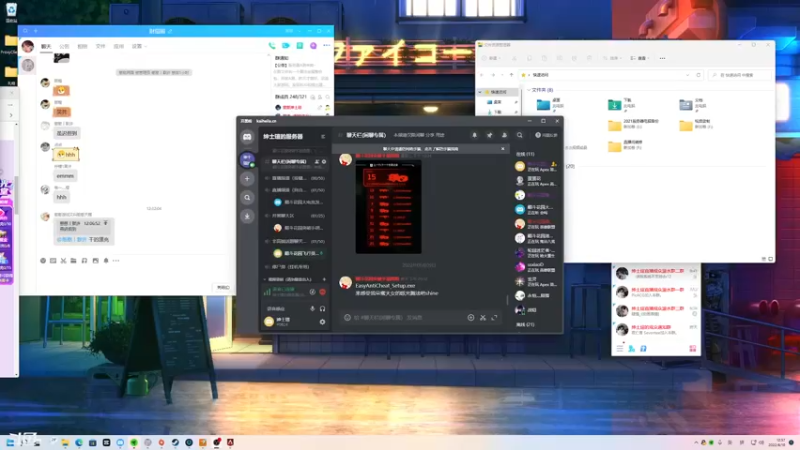Collapse the Folders (8) group header in Explorer

(x=529, y=90)
